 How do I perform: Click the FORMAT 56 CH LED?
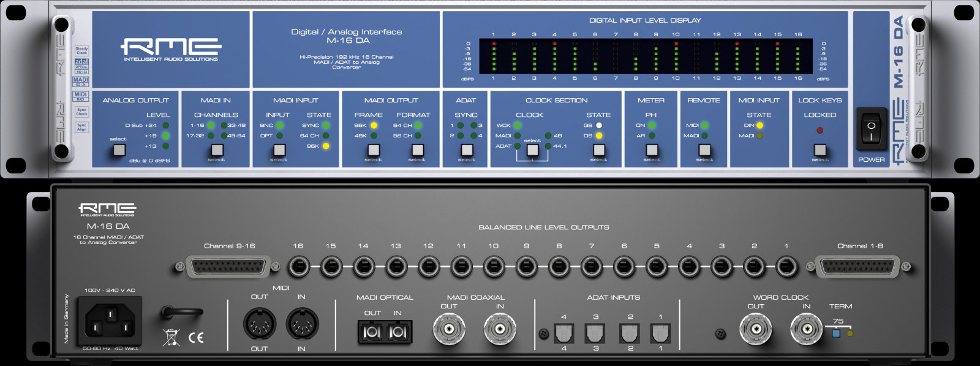click(x=418, y=135)
